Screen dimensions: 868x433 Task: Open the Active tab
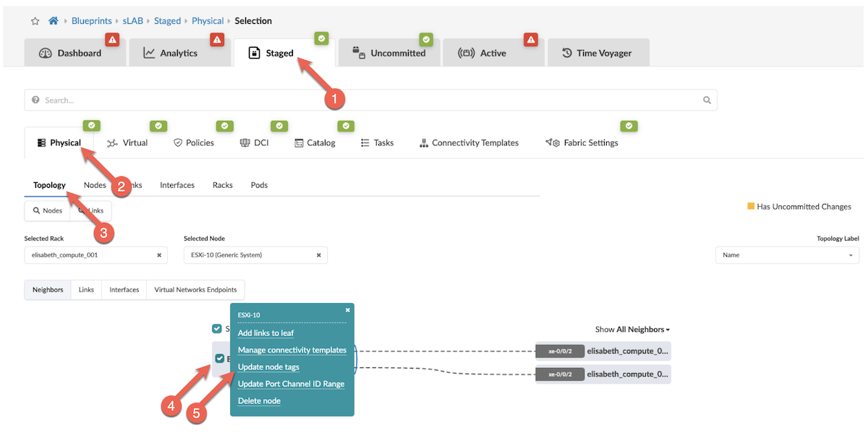click(x=493, y=53)
